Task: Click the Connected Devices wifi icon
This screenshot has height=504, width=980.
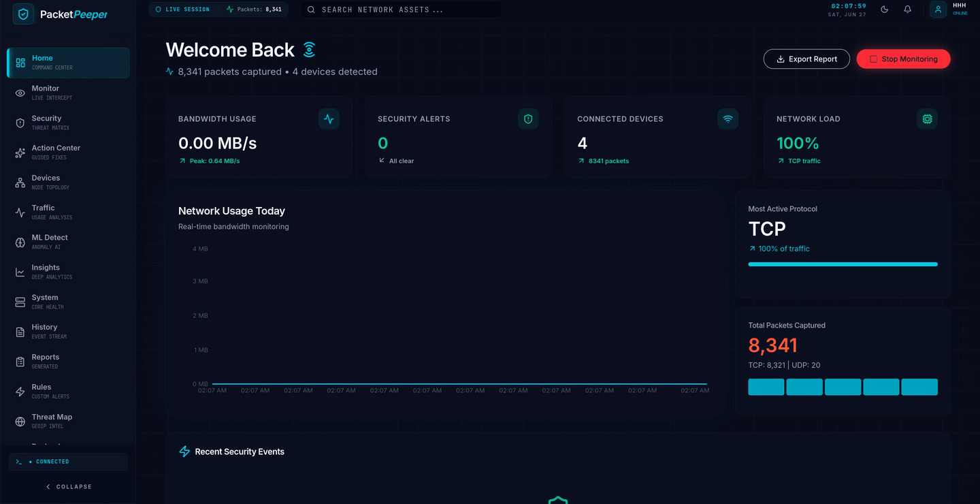Action: tap(728, 119)
